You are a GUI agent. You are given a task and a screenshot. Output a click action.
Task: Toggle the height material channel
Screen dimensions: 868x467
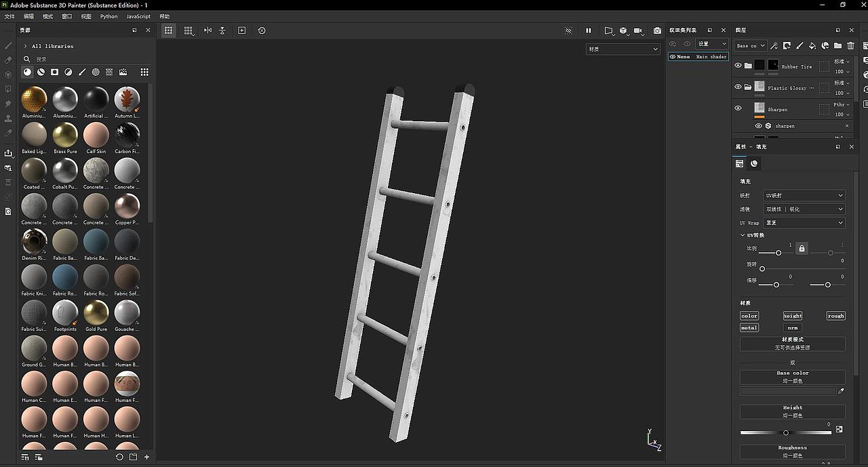[793, 316]
